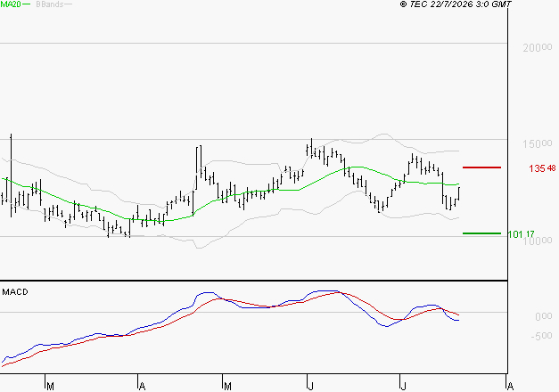Click the latest price bar on chart
The height and width of the screenshot is (392, 559).
(x=458, y=193)
